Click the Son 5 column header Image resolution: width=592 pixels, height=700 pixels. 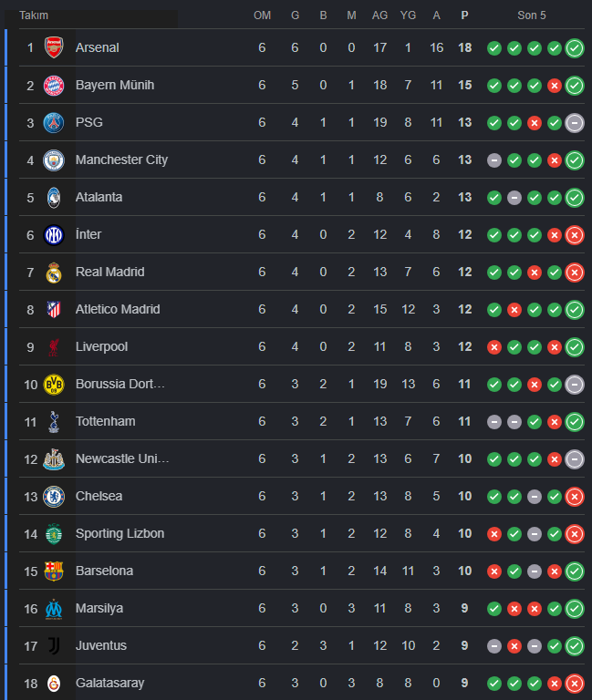pos(532,15)
